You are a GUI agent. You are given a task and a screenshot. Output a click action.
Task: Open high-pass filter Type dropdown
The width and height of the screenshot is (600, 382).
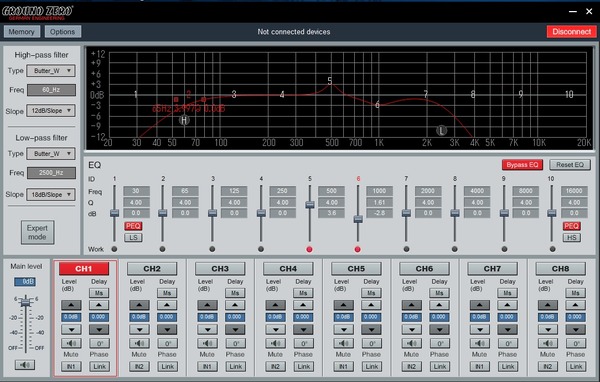click(51, 71)
